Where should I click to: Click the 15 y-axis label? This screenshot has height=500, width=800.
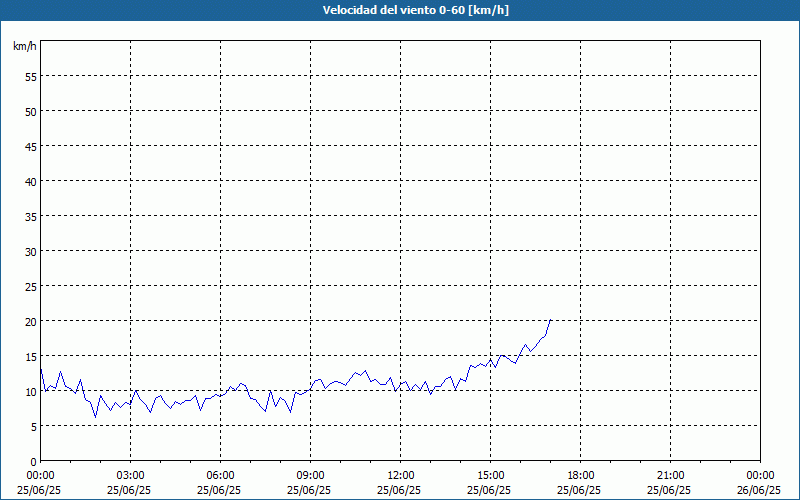[x=31, y=357]
